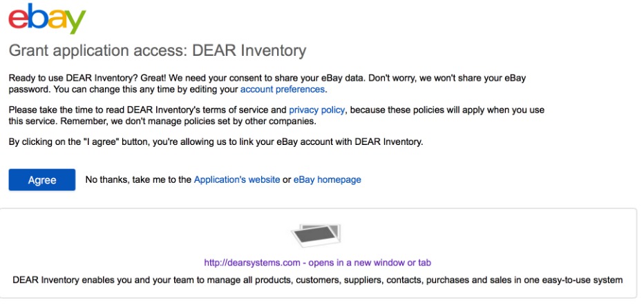Return to the eBay homepage link

(327, 180)
